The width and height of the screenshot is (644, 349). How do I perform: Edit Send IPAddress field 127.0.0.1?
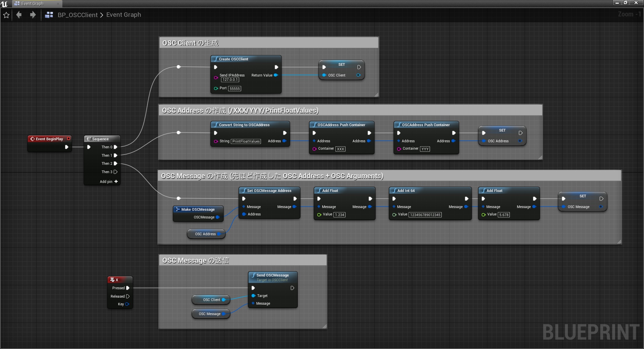230,80
